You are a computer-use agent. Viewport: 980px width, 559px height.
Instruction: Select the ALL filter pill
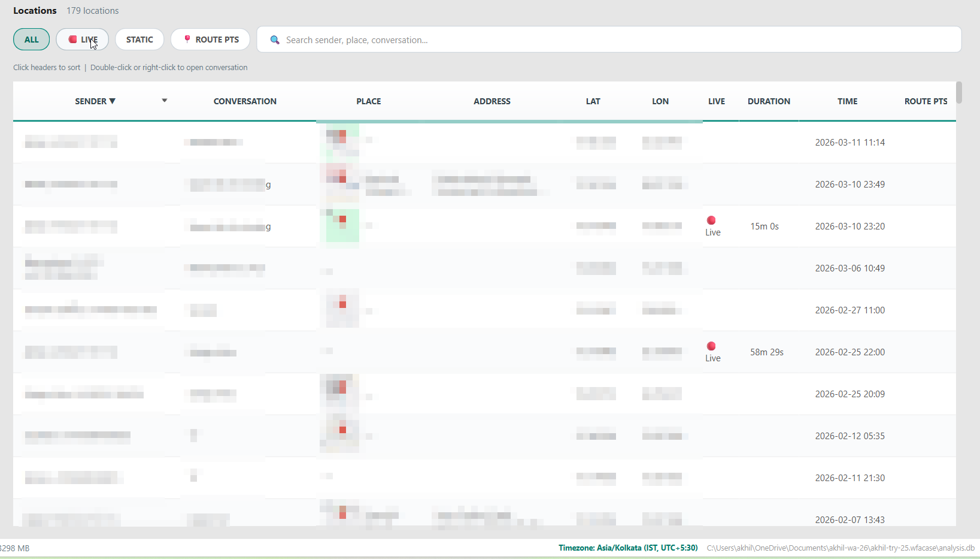click(x=31, y=40)
